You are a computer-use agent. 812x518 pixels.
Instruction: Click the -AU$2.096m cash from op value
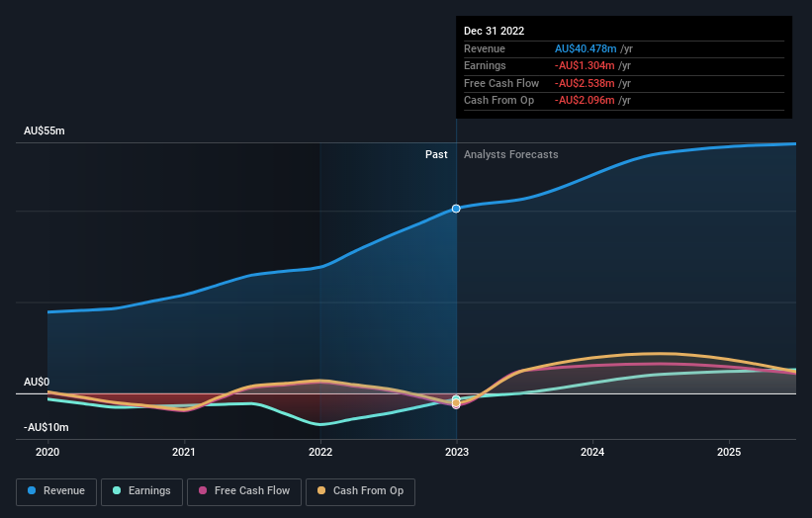click(x=585, y=101)
